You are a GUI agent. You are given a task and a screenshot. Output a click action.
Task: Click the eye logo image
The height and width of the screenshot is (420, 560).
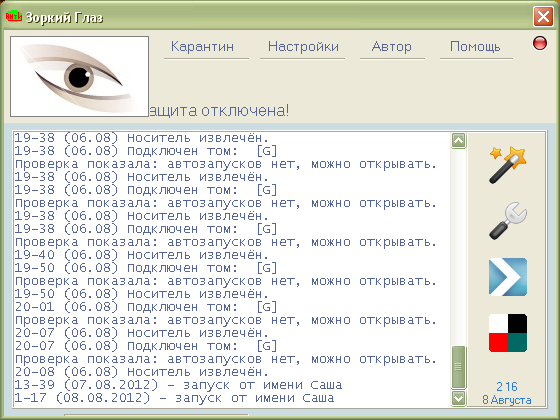[79, 76]
